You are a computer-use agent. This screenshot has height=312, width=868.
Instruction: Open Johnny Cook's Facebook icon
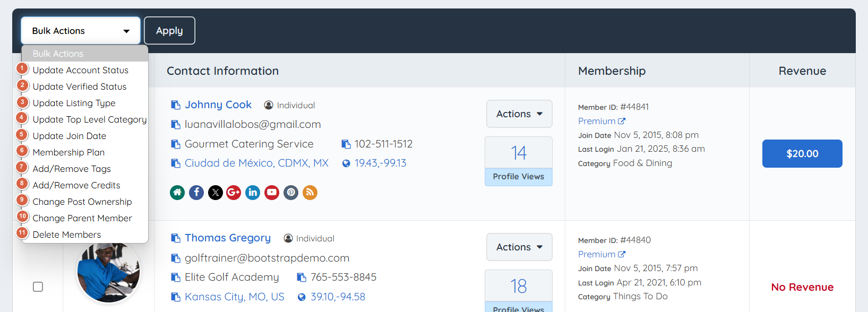coord(196,193)
